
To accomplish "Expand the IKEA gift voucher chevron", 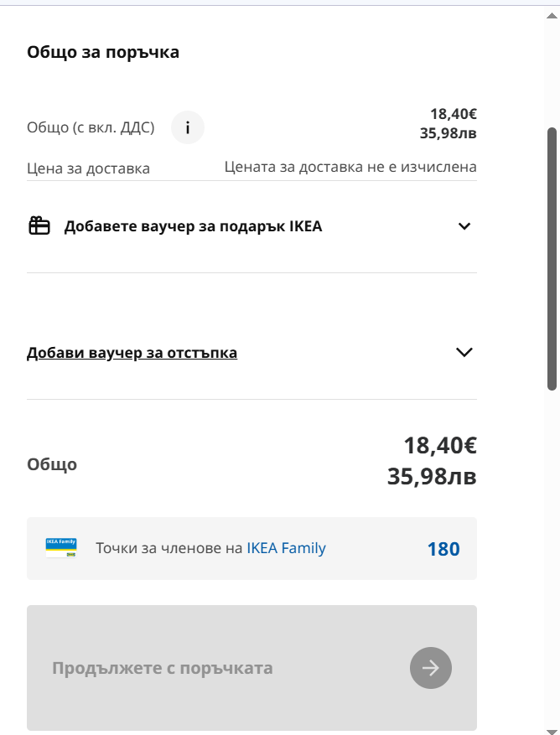I will 464,226.
